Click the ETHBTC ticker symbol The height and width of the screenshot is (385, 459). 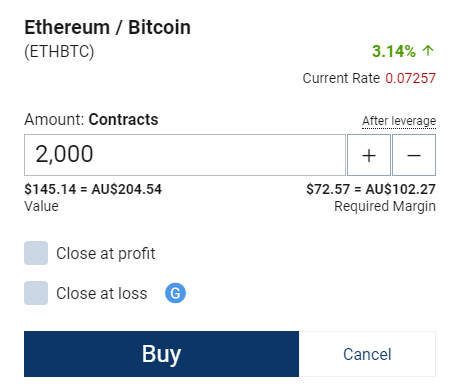point(59,52)
